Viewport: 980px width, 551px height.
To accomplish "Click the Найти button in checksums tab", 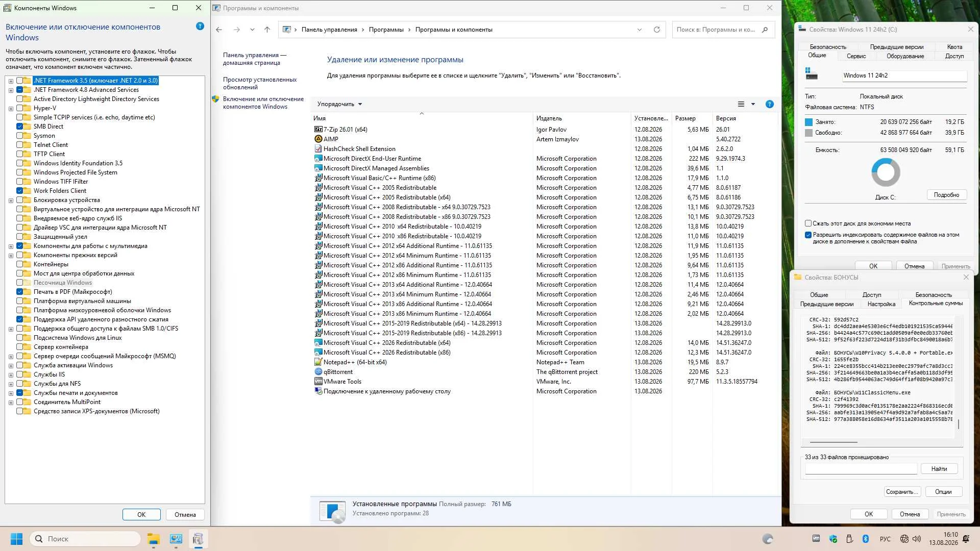I will [x=939, y=469].
